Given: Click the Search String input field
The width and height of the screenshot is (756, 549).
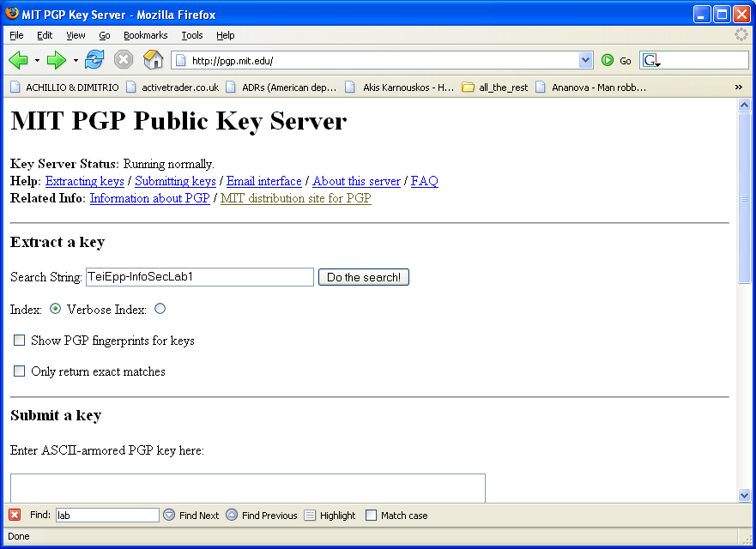Looking at the screenshot, I should click(200, 277).
